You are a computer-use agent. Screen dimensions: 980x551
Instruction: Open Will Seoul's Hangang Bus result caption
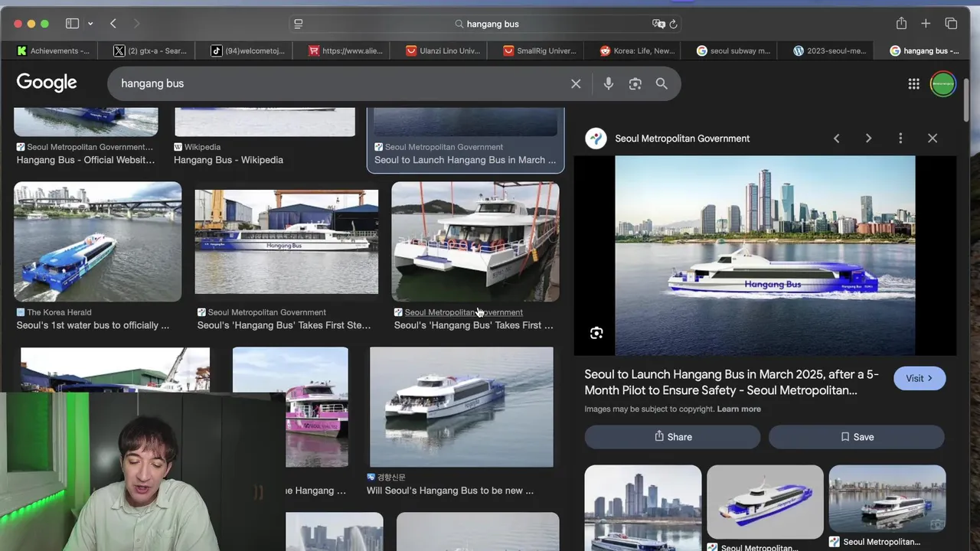click(450, 491)
